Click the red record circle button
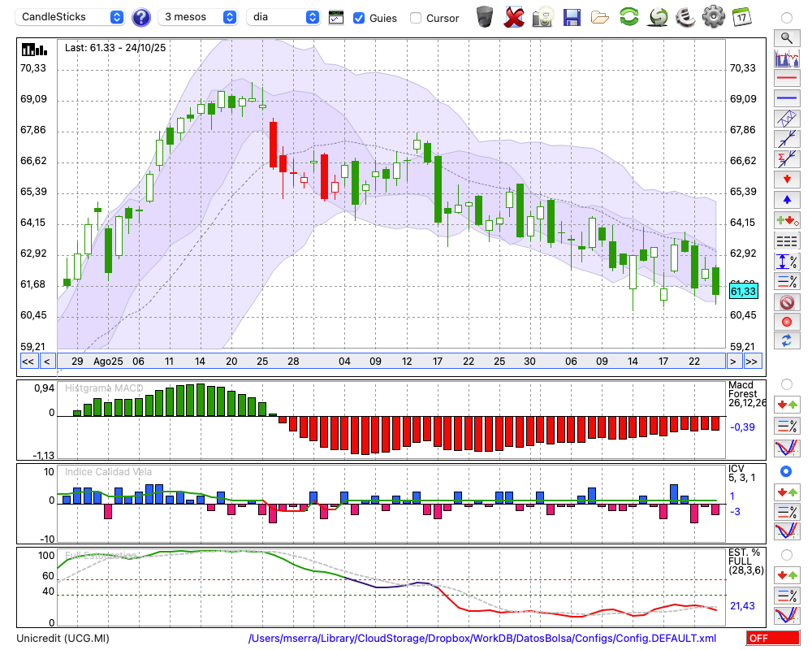 (x=787, y=322)
